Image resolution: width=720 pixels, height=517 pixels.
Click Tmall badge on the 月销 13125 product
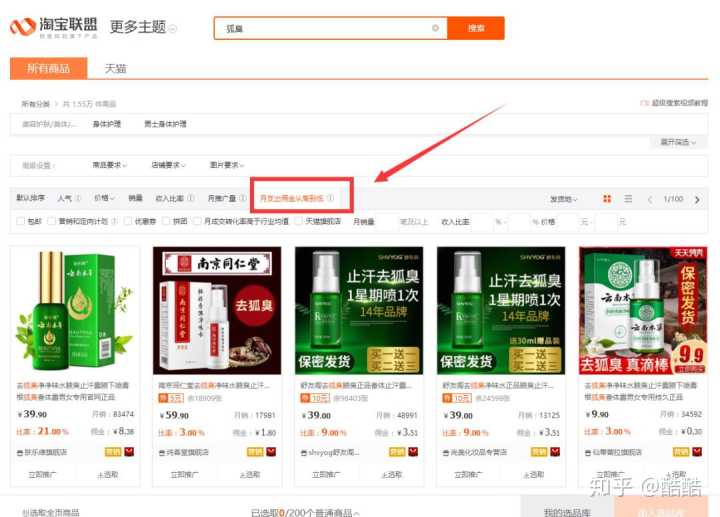[555, 452]
